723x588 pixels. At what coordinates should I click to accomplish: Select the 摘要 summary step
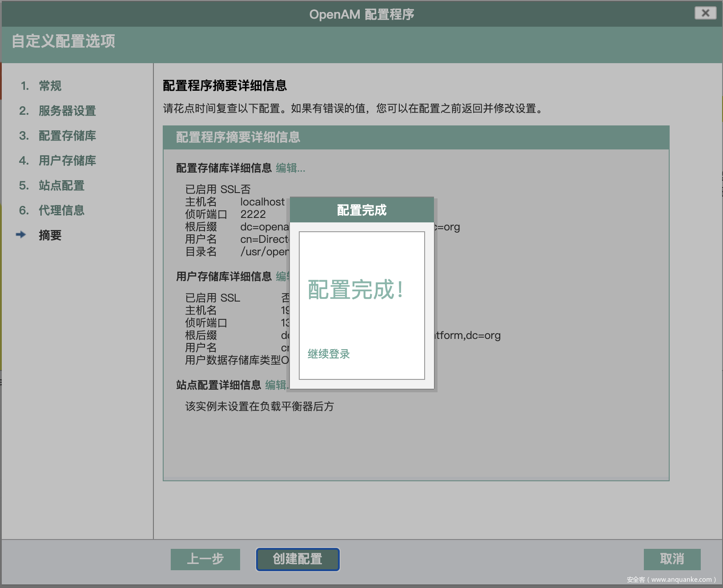point(50,235)
